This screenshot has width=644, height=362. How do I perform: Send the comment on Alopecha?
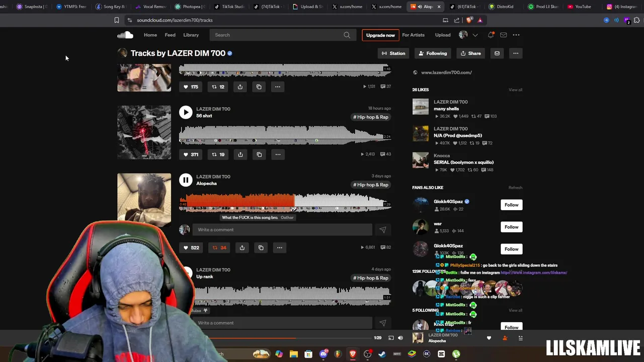coord(382,230)
